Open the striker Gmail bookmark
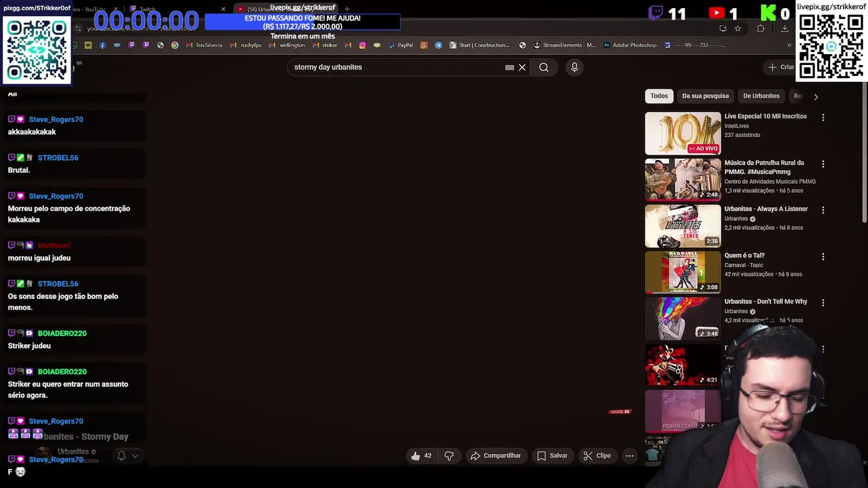This screenshot has height=488, width=868. coord(325,45)
